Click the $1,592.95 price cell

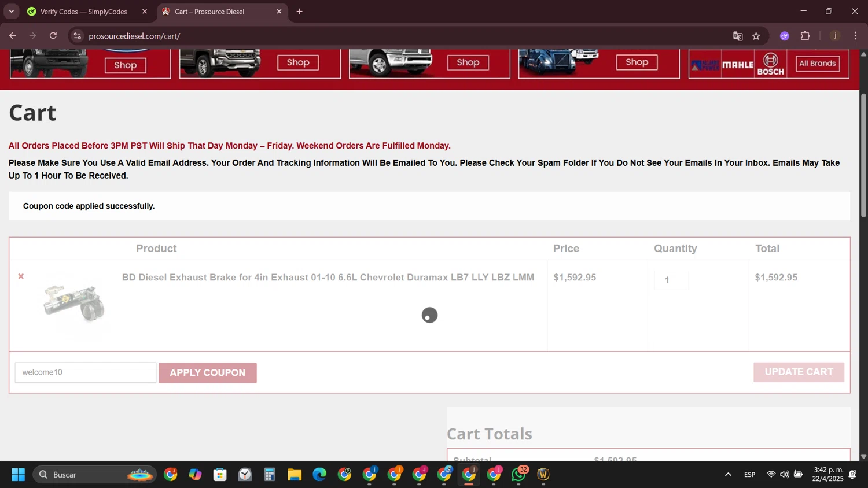(x=575, y=278)
